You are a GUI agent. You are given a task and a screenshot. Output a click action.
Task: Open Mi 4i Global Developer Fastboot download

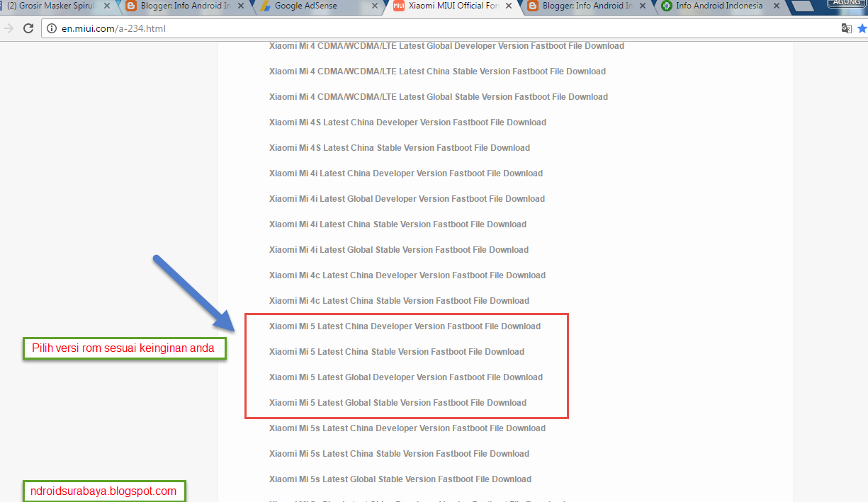[407, 199]
